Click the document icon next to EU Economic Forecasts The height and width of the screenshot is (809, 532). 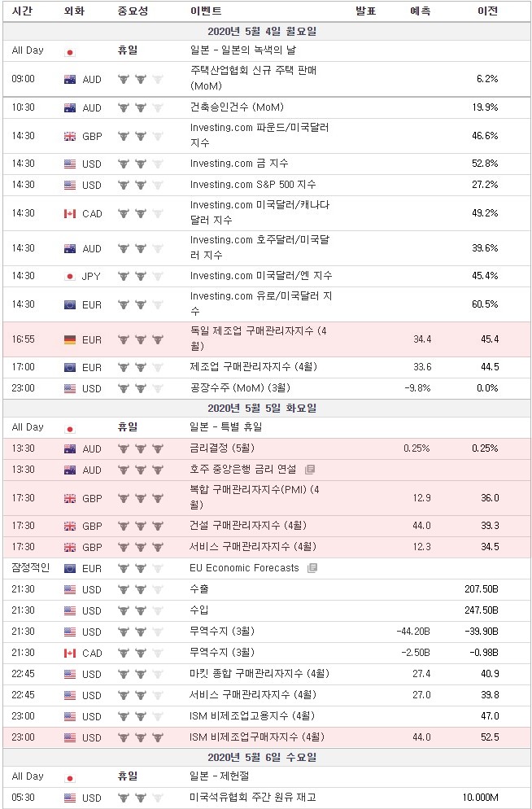pos(312,568)
